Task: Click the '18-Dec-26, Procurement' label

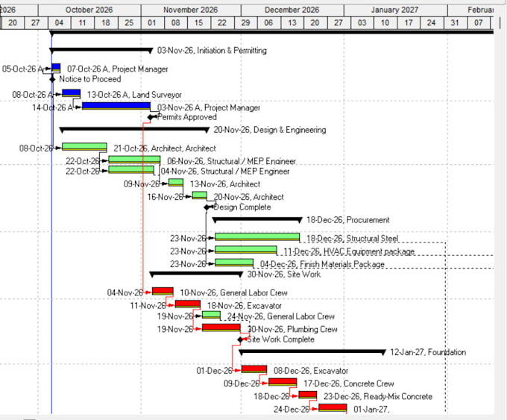Action: tap(348, 220)
